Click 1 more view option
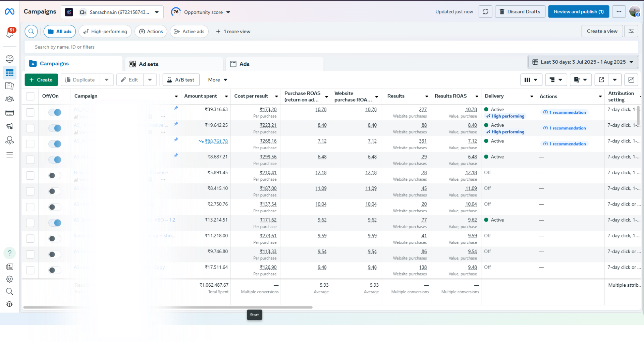The image size is (644, 346). (233, 32)
